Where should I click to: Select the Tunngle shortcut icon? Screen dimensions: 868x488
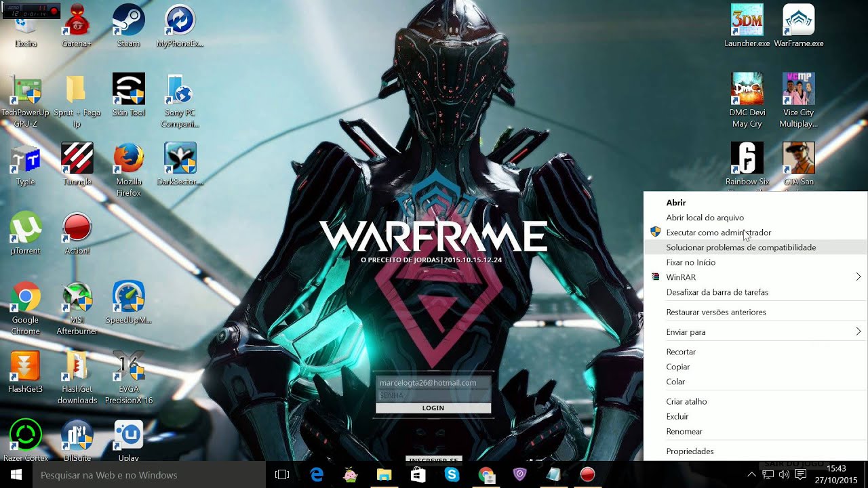click(77, 164)
